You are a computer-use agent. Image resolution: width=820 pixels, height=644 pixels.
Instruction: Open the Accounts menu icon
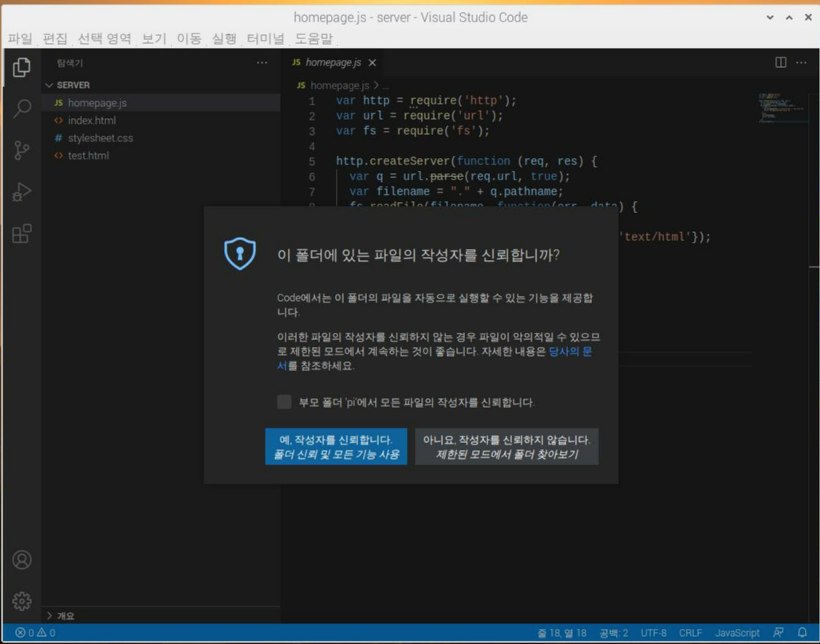pos(22,559)
